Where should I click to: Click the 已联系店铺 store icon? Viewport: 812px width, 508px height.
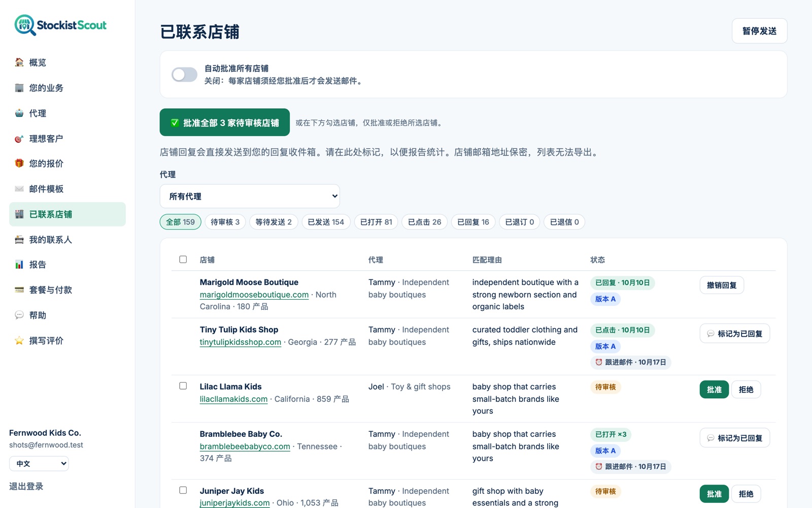19,214
